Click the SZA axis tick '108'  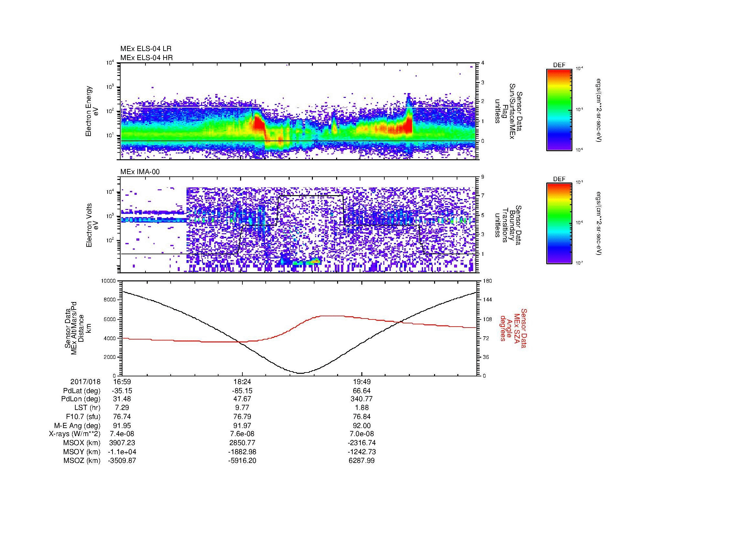tap(487, 319)
